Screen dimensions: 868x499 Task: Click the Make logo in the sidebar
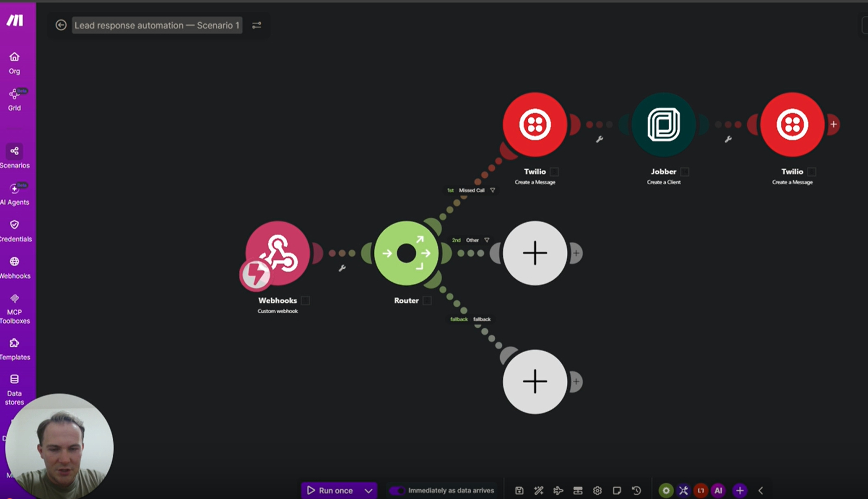point(15,21)
